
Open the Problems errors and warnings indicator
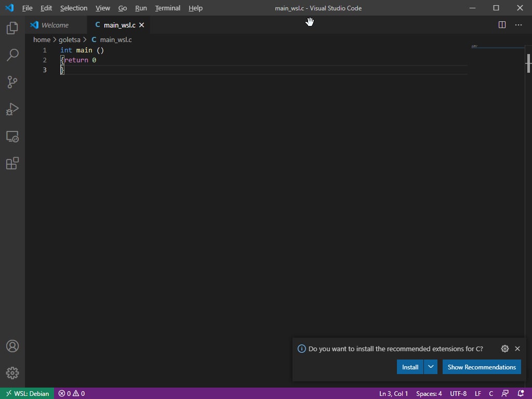[x=72, y=394]
